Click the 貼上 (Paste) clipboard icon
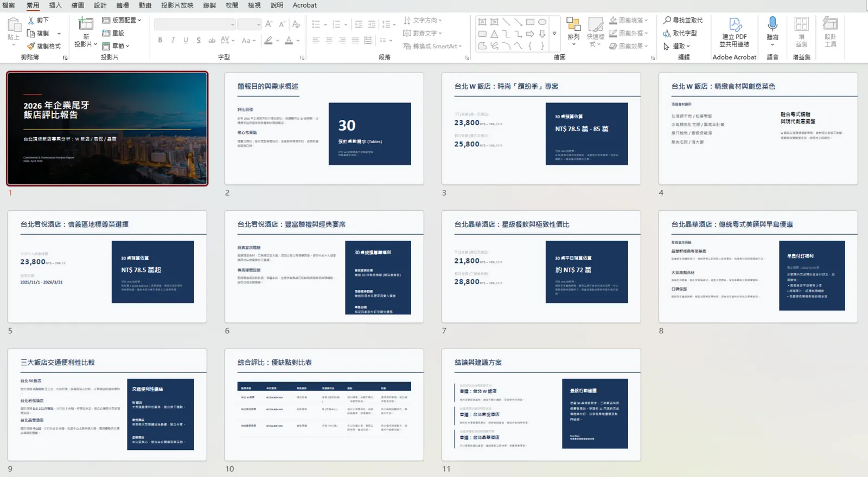Screen dimensions: 868x477 click(x=14, y=25)
